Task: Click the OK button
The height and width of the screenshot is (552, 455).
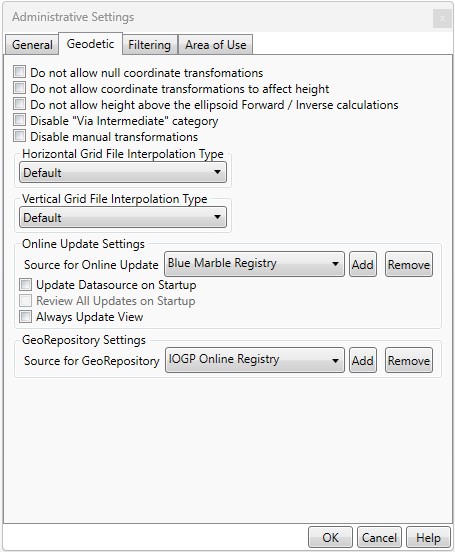Action: pos(330,537)
